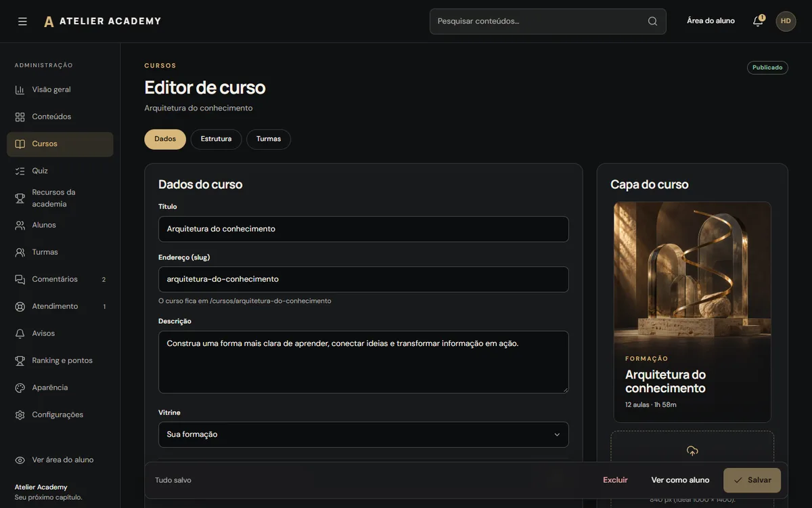Screen dimensions: 812x508
Task: Open Ranking e pontos in sidebar
Action: pos(60,360)
